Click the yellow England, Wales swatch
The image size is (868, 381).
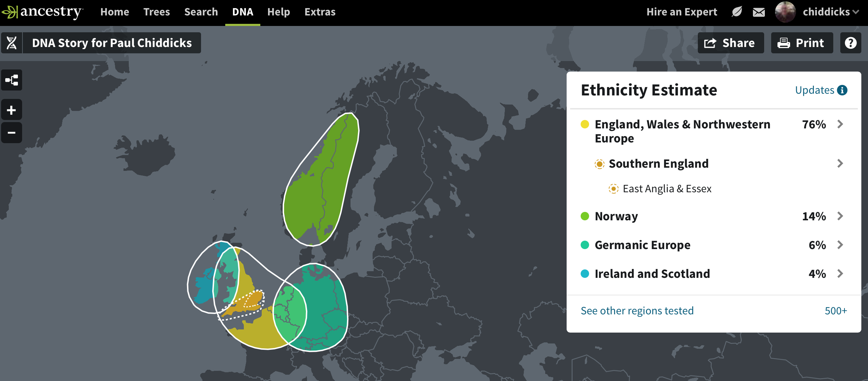[585, 124]
